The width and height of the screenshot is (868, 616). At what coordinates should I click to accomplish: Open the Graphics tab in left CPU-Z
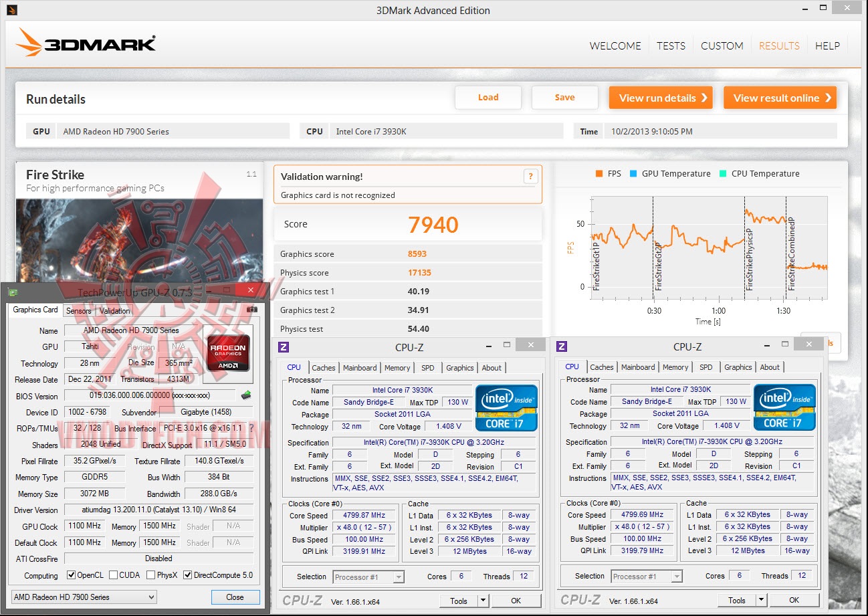(x=460, y=368)
